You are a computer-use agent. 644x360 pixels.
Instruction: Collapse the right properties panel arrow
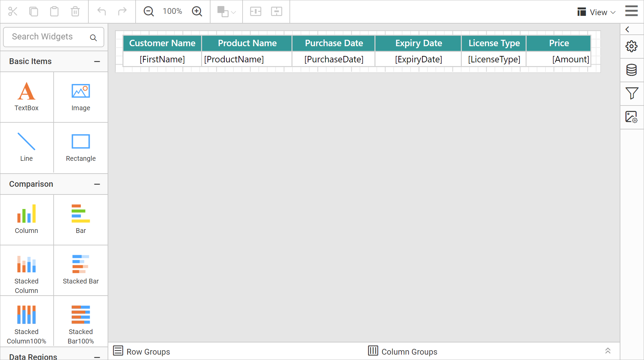(627, 29)
